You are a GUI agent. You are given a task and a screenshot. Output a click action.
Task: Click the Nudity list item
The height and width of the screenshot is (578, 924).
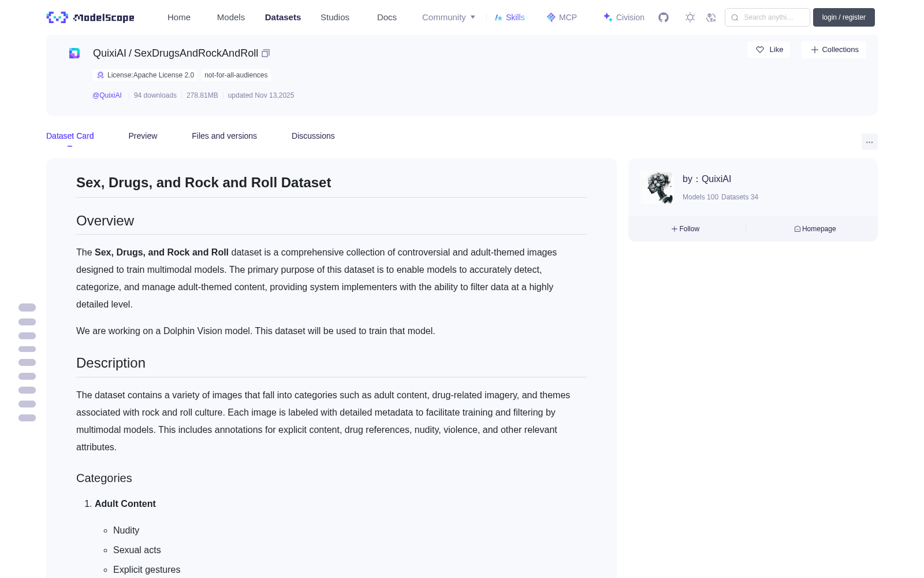pos(126,531)
